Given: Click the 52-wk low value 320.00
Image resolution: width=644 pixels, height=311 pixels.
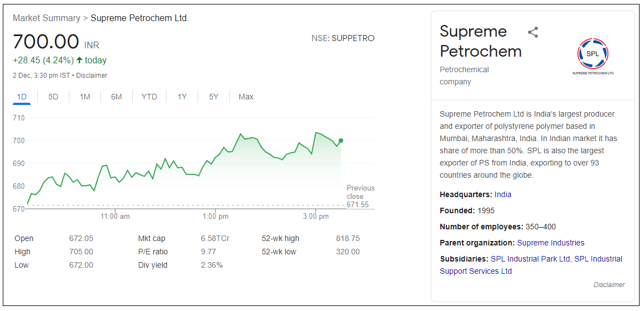Looking at the screenshot, I should pyautogui.click(x=348, y=252).
